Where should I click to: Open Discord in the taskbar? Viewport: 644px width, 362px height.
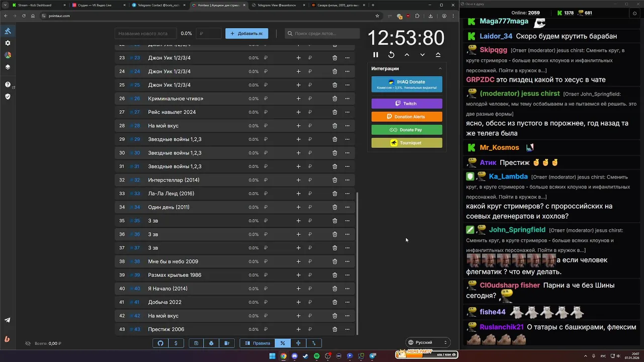pos(294,356)
